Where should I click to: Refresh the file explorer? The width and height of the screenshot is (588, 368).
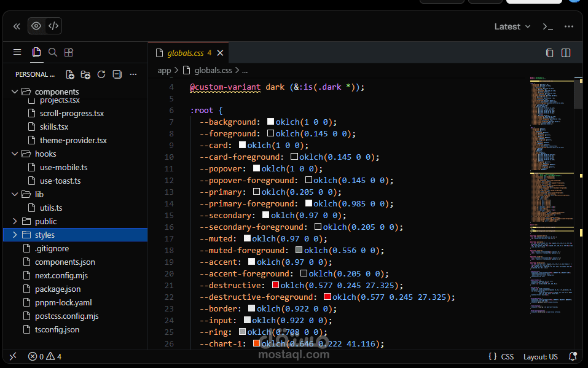tap(101, 74)
